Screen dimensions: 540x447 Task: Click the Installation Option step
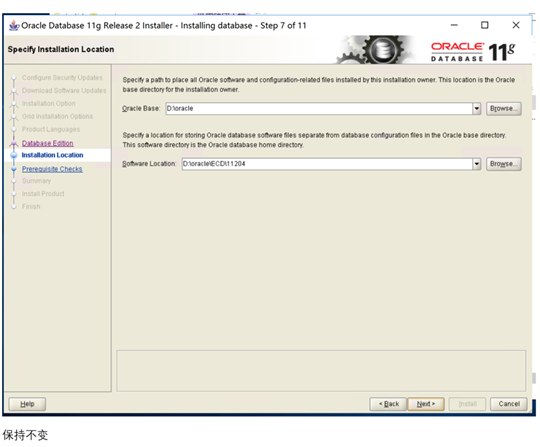49,103
